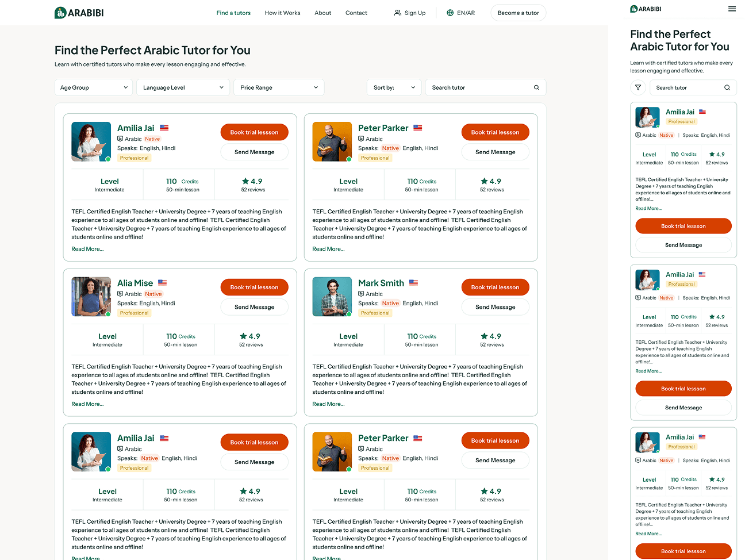The width and height of the screenshot is (745, 560).
Task: Click the green online status dot on Mark Smith's photo
Action: click(348, 314)
